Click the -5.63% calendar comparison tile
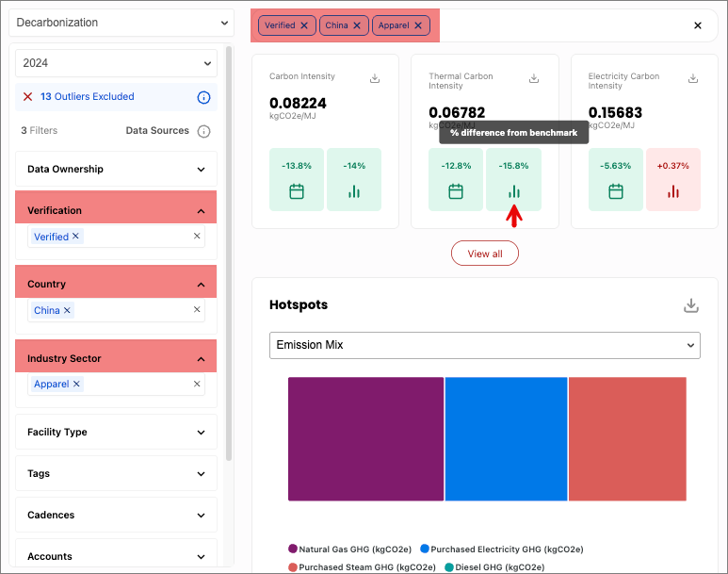728x574 pixels. coord(616,179)
